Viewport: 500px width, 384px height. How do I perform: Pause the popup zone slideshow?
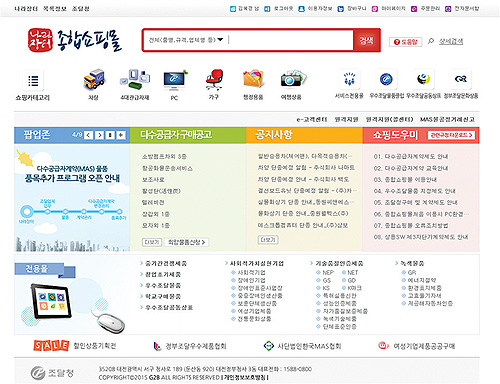coord(110,135)
